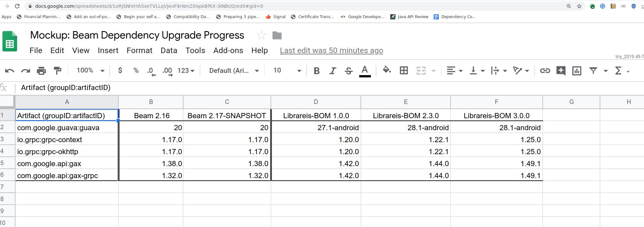Select cell 'com.google.guava:guava'
This screenshot has width=644, height=227.
[67, 128]
